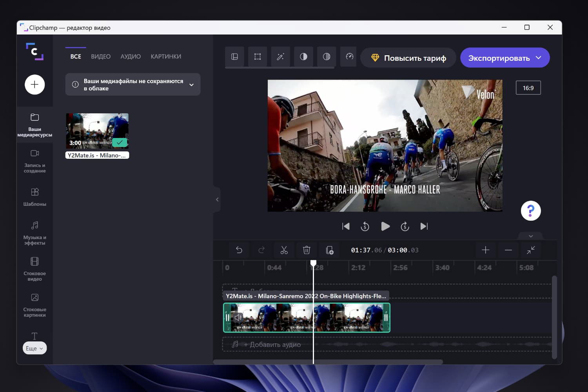Open the crop tool in toolbar
Image resolution: width=588 pixels, height=392 pixels.
click(x=258, y=57)
